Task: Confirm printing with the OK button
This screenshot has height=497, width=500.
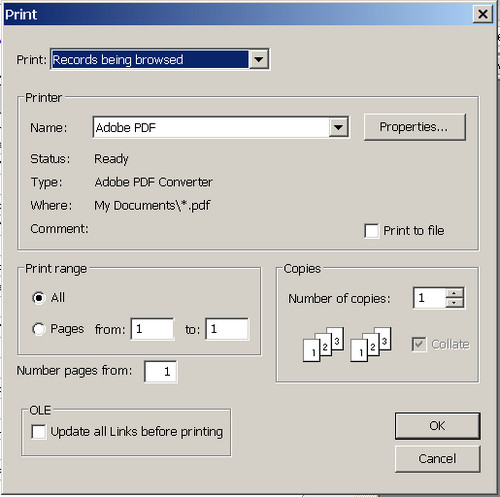Action: pos(437,426)
